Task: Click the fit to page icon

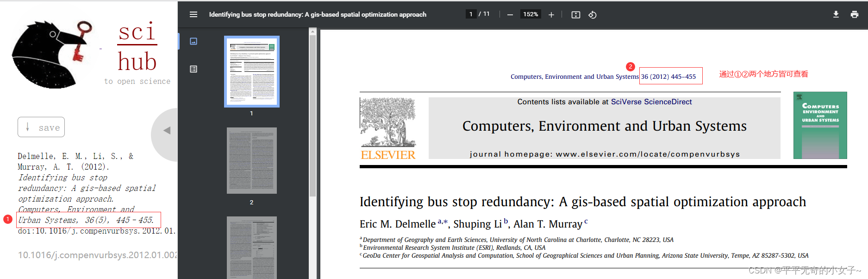Action: (576, 15)
